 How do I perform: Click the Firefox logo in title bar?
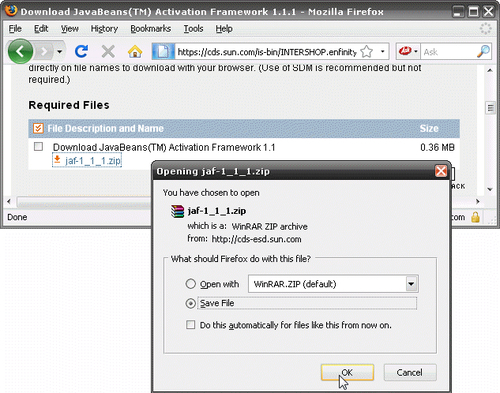pyautogui.click(x=11, y=10)
